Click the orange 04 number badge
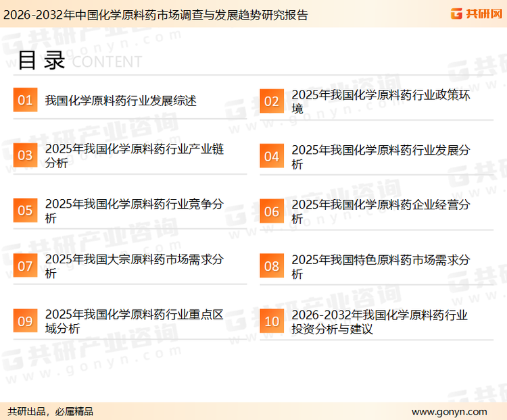The width and height of the screenshot is (507, 420). pos(272,156)
